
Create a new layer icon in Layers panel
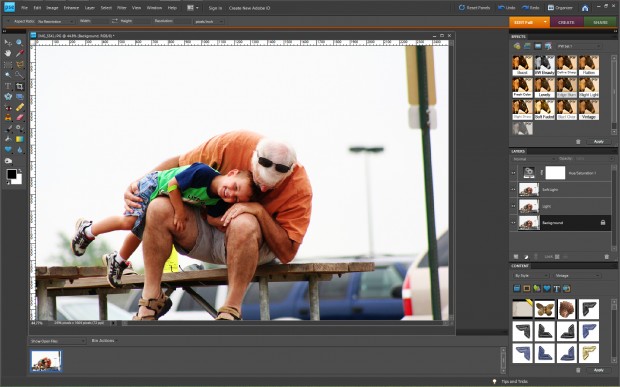[x=516, y=257]
